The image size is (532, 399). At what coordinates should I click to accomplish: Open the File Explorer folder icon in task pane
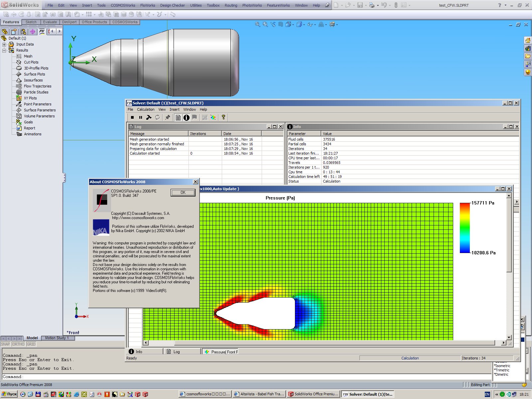coord(528,56)
